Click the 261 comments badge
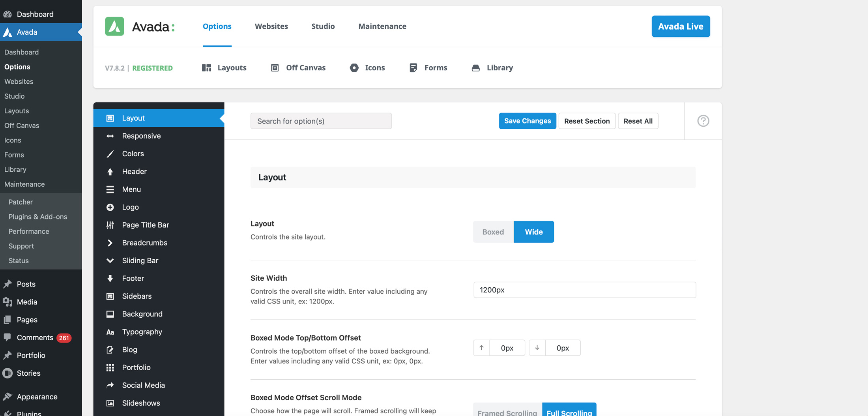The width and height of the screenshot is (868, 416). point(64,338)
